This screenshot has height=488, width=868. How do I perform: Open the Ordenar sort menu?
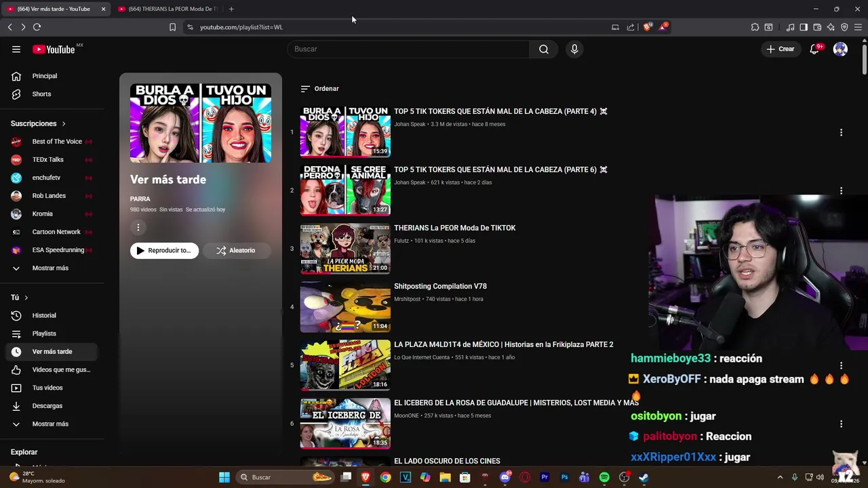[x=319, y=89]
